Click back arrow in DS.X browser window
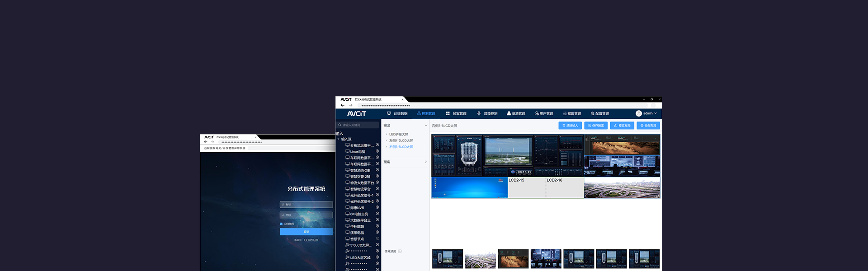The height and width of the screenshot is (271, 868). tap(343, 105)
